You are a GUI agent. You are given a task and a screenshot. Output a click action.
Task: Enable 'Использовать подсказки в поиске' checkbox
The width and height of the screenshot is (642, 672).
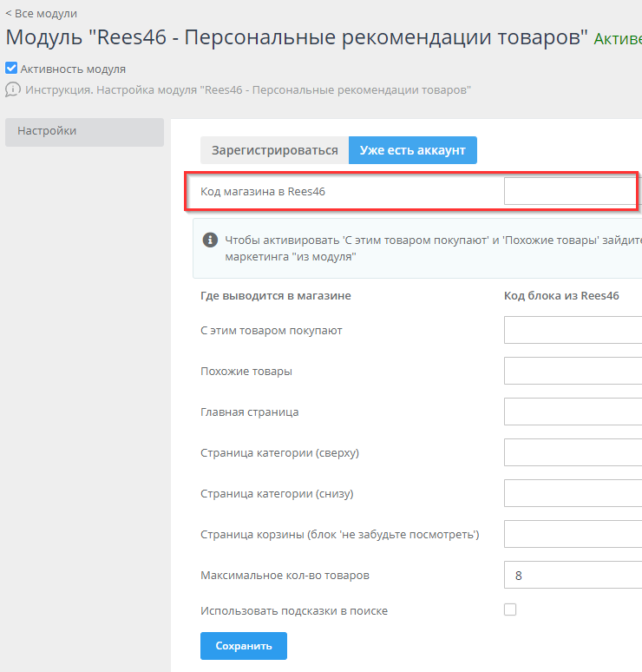pos(510,609)
